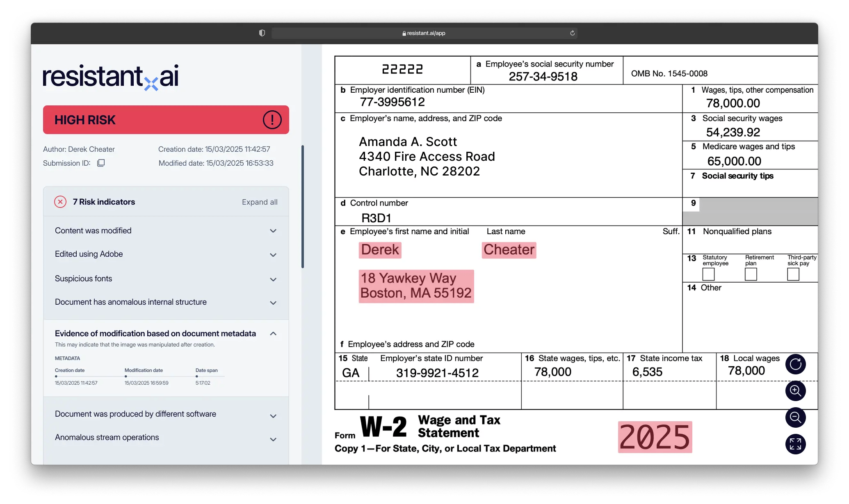Click Expand all risk indicators
849x504 pixels.
point(260,202)
